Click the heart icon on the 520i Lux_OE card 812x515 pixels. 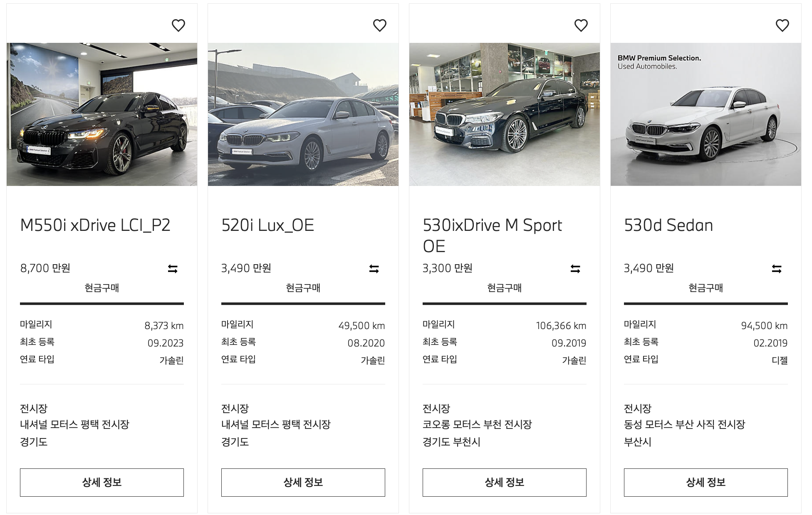click(x=380, y=25)
